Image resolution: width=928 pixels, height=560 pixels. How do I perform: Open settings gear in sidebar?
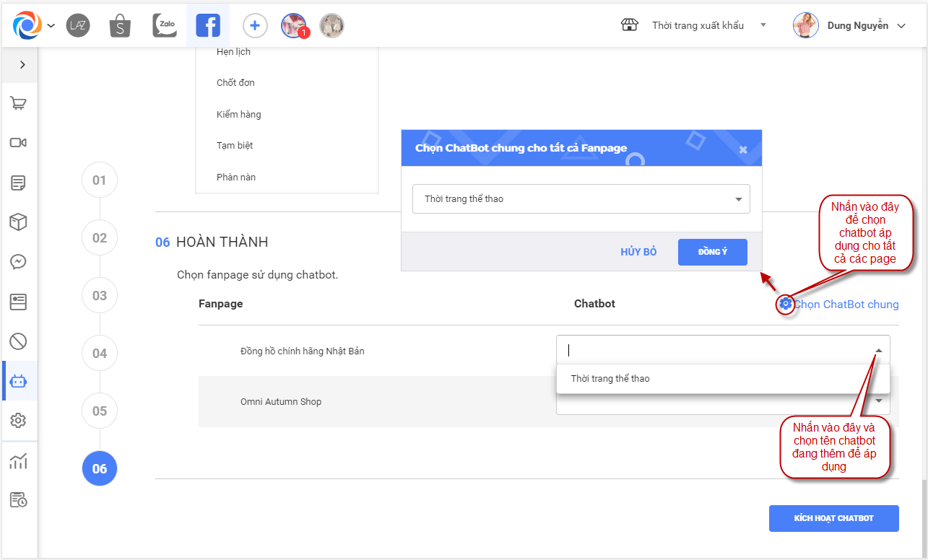19,420
